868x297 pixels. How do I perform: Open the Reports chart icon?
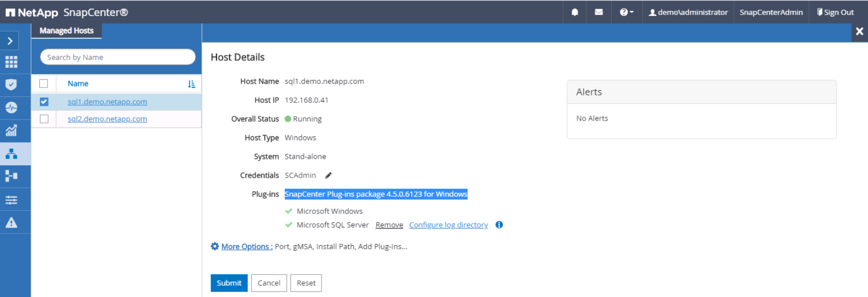click(x=11, y=130)
